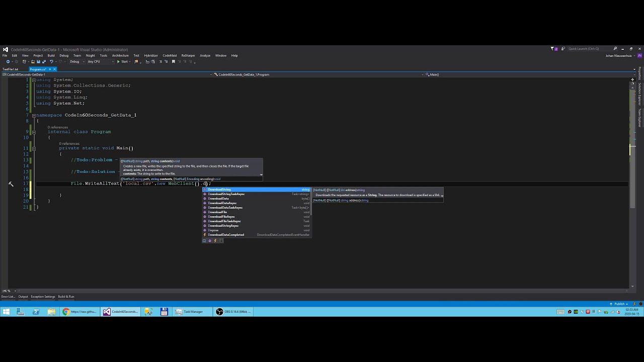The image size is (644, 362).
Task: Select DownloadStringAsync in the IntelliSense list
Action: (257, 226)
